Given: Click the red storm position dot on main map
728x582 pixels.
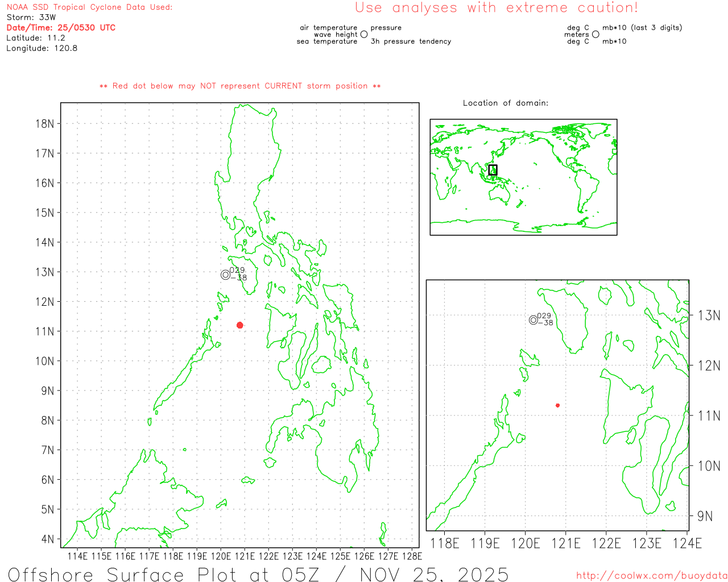Looking at the screenshot, I should [x=239, y=325].
